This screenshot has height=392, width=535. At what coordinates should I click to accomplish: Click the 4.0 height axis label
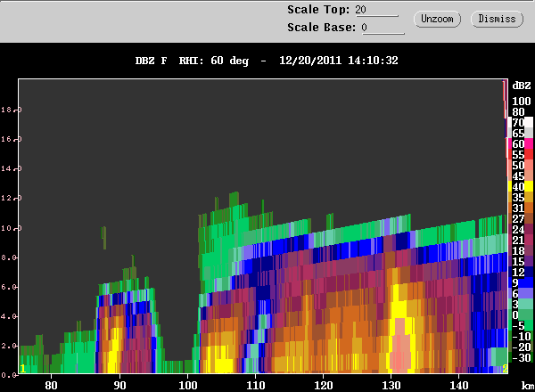point(10,316)
